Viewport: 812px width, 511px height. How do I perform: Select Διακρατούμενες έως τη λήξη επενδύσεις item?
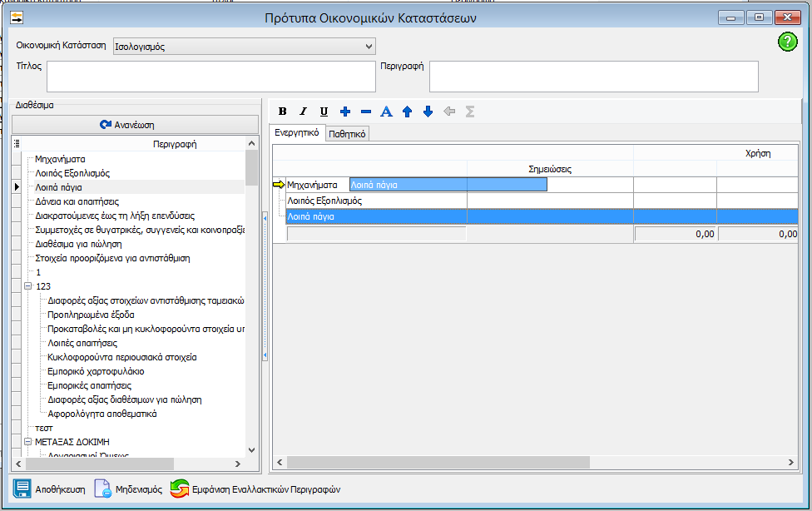pyautogui.click(x=115, y=216)
